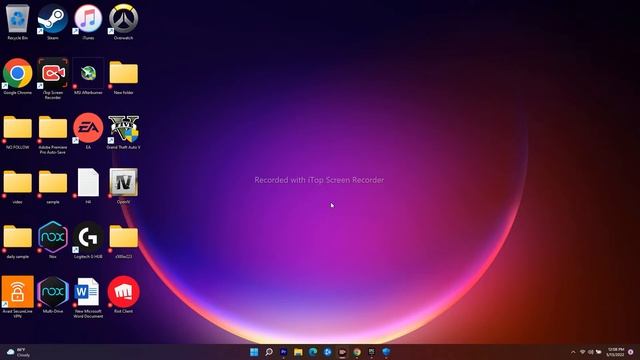The image size is (640, 360).
Task: Open the blue shield app in taskbar
Action: click(x=386, y=352)
